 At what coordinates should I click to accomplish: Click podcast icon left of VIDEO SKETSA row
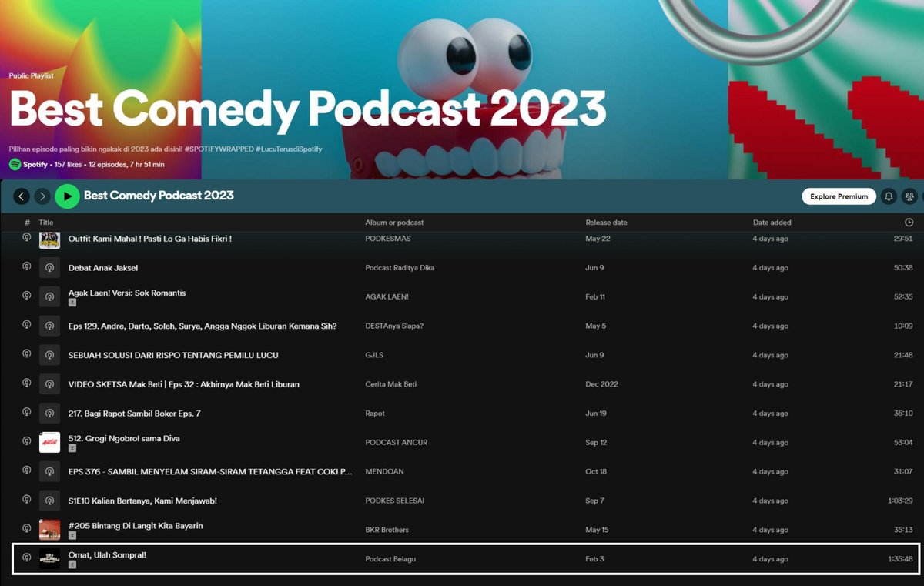[x=26, y=384]
